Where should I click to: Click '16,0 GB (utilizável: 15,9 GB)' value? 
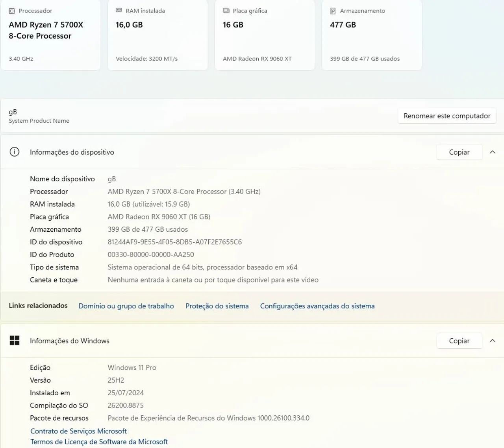coord(149,204)
